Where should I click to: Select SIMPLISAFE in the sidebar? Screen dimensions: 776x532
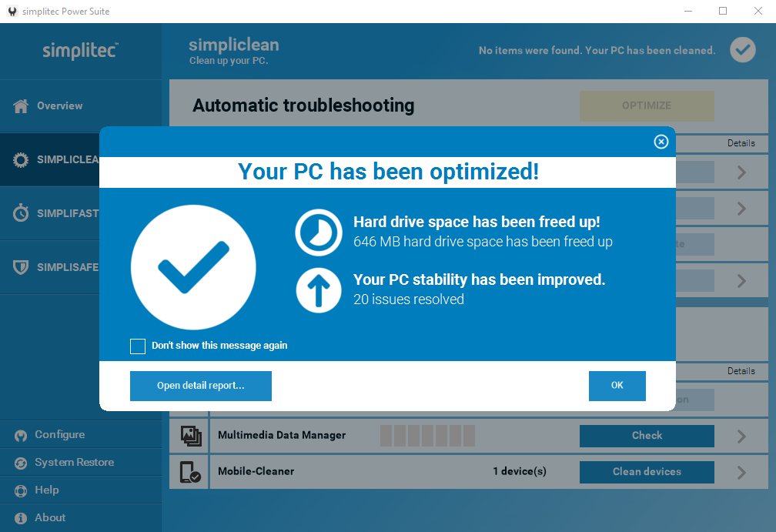pyautogui.click(x=49, y=267)
